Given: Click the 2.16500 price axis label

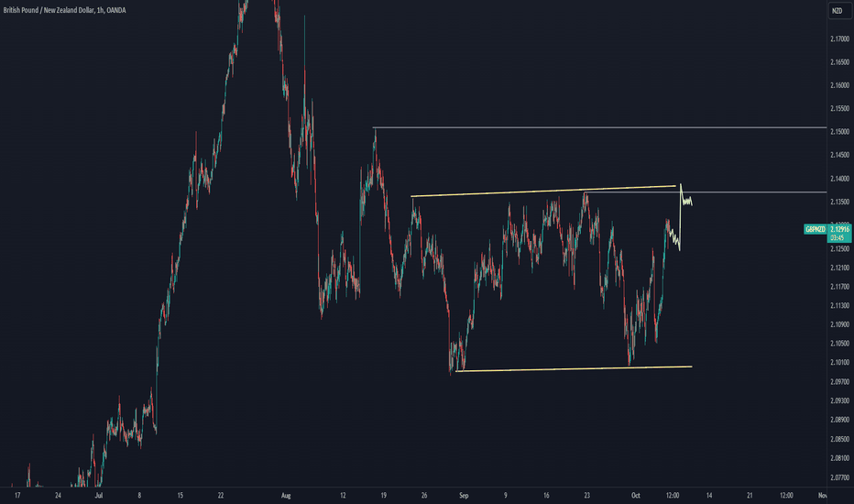Looking at the screenshot, I should (839, 62).
